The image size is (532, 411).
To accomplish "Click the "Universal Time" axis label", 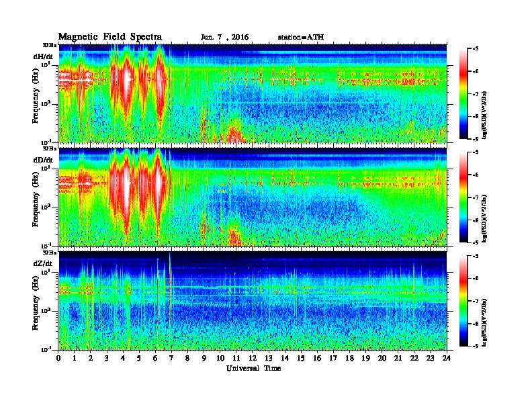I will tap(253, 368).
